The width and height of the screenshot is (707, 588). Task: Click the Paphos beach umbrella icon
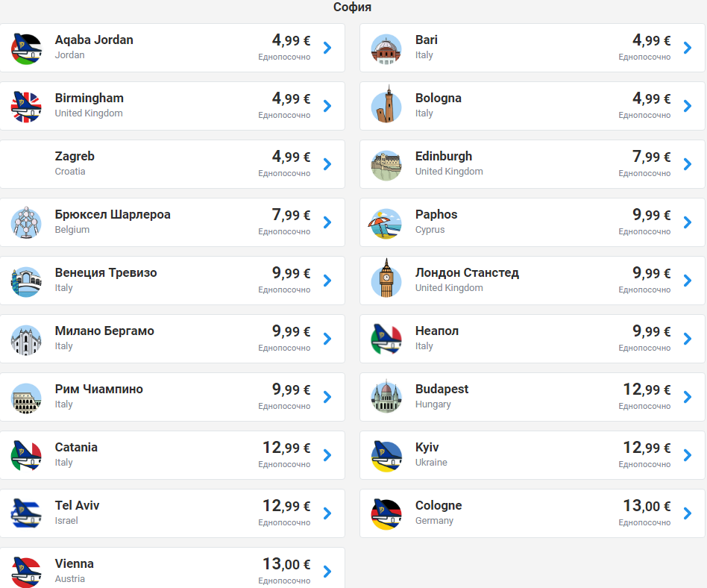(386, 223)
